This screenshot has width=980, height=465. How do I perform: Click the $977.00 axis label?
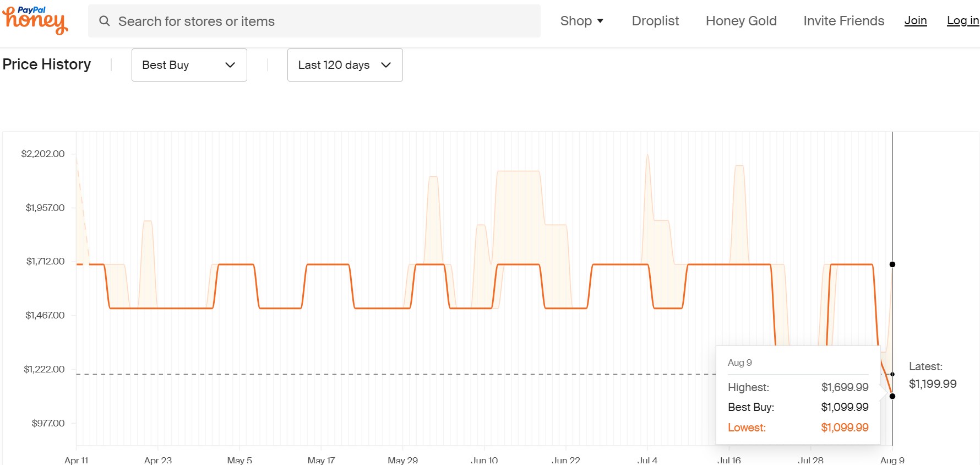[x=48, y=423]
